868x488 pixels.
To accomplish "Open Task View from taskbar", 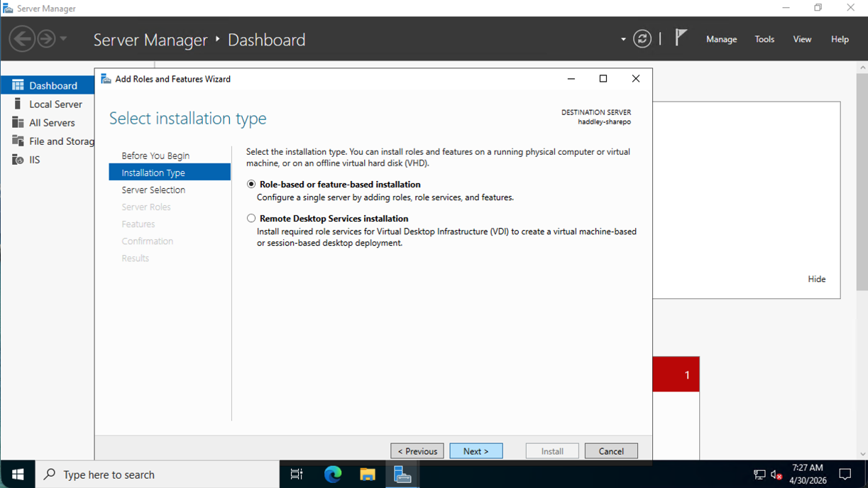I will [x=297, y=474].
